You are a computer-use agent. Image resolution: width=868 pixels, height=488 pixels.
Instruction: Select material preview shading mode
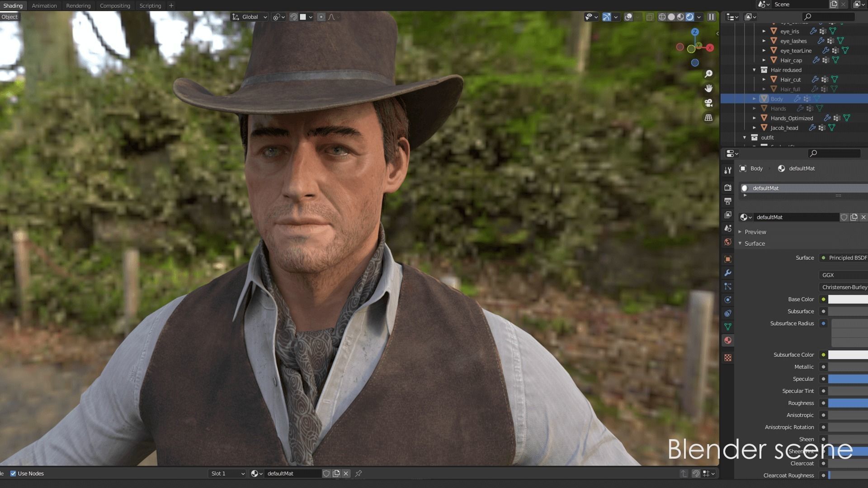680,17
